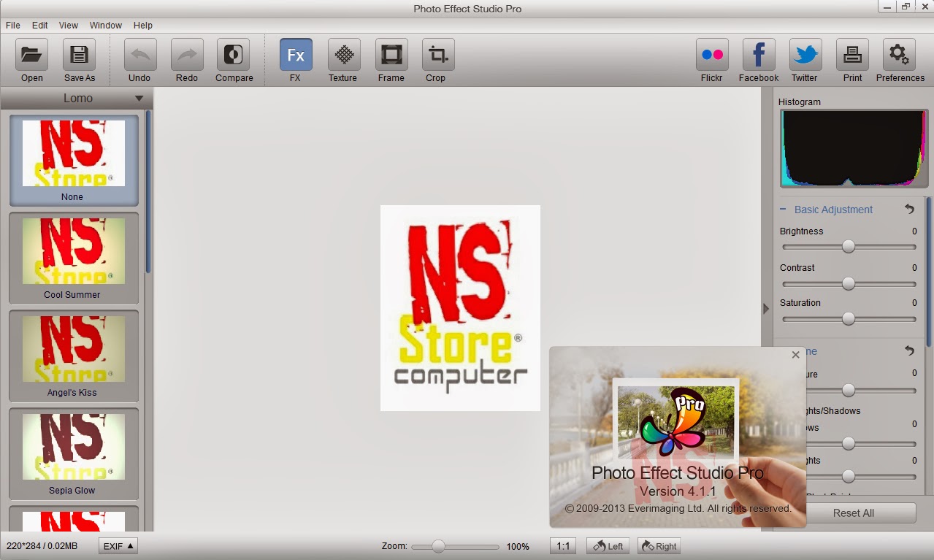This screenshot has width=934, height=560.
Task: Click the Save As floppy icon
Action: click(79, 55)
